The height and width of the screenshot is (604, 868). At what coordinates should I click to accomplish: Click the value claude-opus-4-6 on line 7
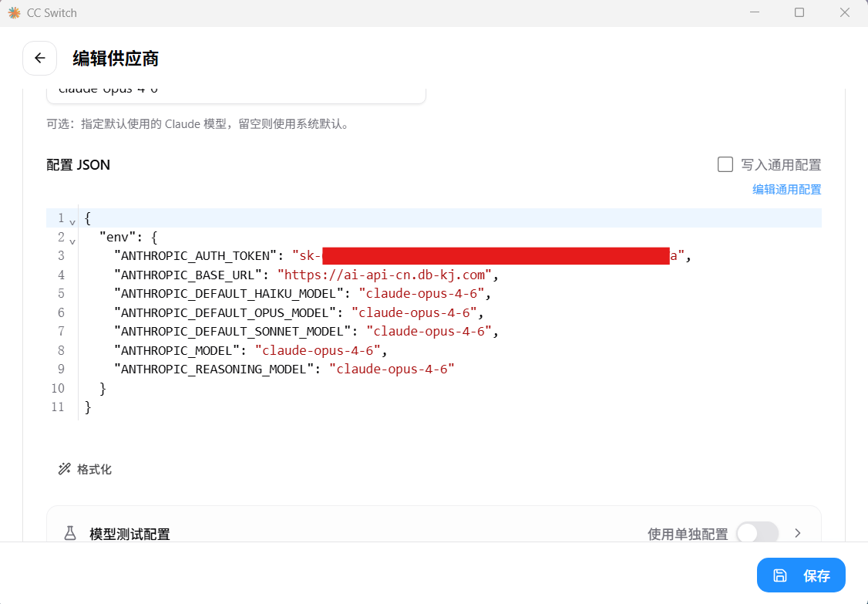[429, 332]
